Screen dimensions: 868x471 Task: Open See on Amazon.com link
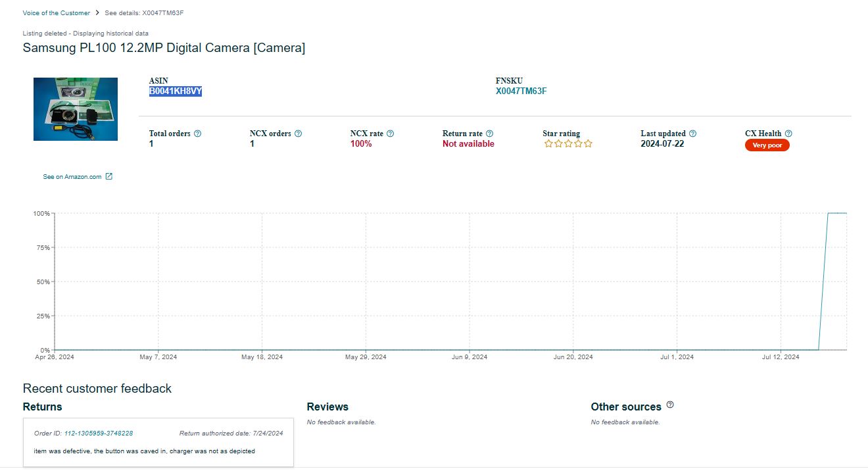point(72,177)
